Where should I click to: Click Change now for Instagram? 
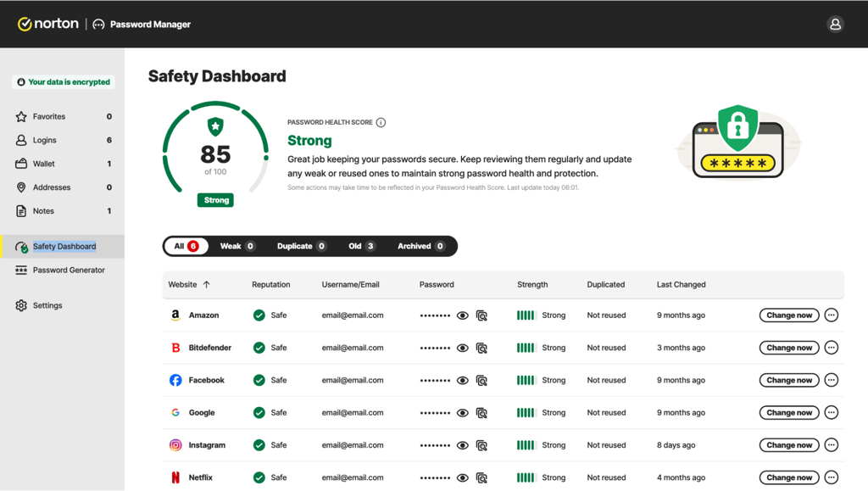tap(789, 445)
